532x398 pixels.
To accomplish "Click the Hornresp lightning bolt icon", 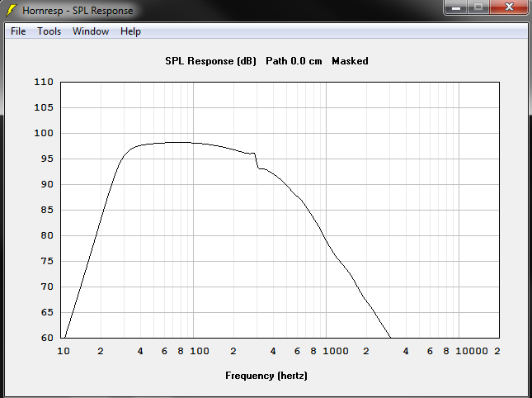I will click(x=12, y=10).
